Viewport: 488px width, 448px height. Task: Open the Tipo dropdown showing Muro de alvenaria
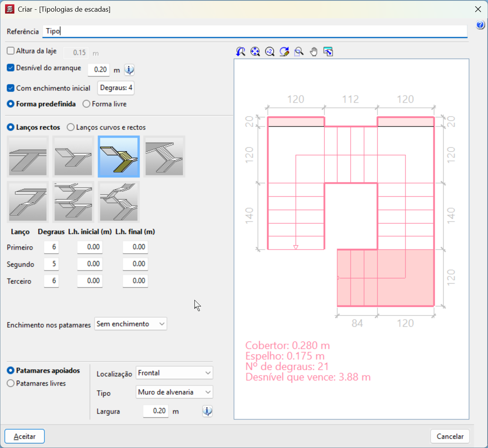coord(174,392)
